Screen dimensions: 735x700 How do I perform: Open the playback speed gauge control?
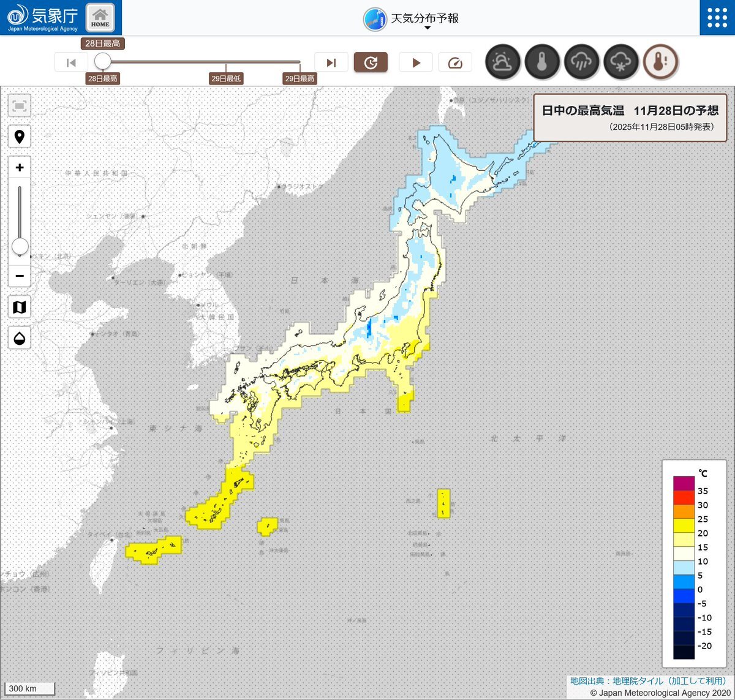point(455,62)
